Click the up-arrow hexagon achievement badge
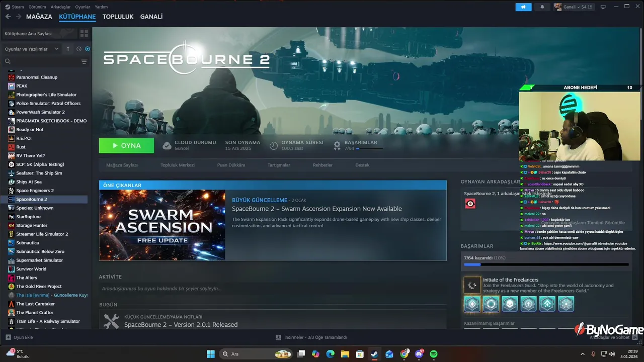Screen dimensions: 644x362 pos(528,304)
